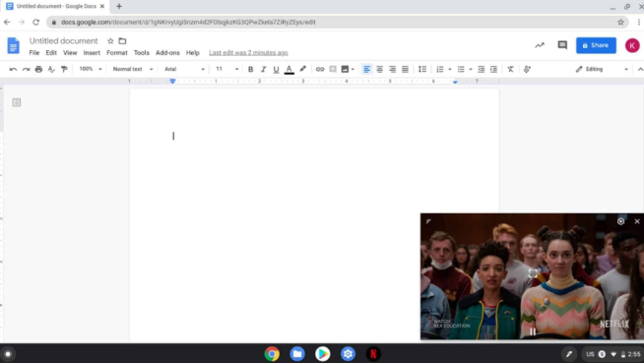Open Play Store from the shelf
644x363 pixels.
(x=322, y=353)
